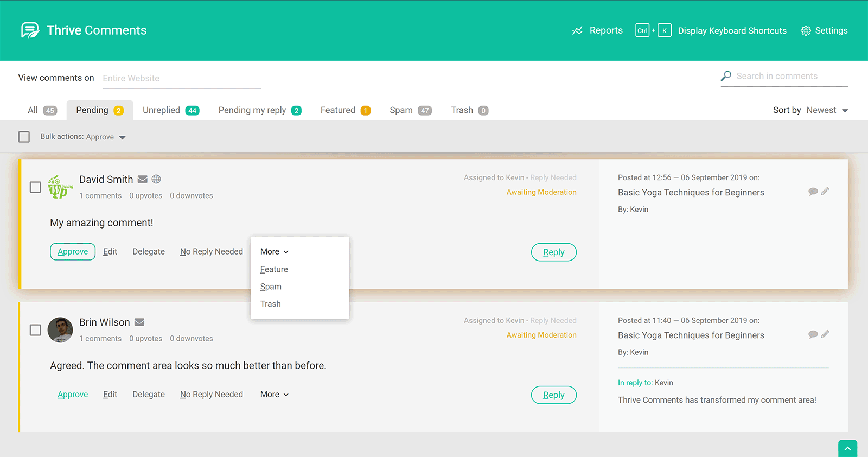
Task: Mark David's comment No Reply Needed
Action: coord(212,252)
